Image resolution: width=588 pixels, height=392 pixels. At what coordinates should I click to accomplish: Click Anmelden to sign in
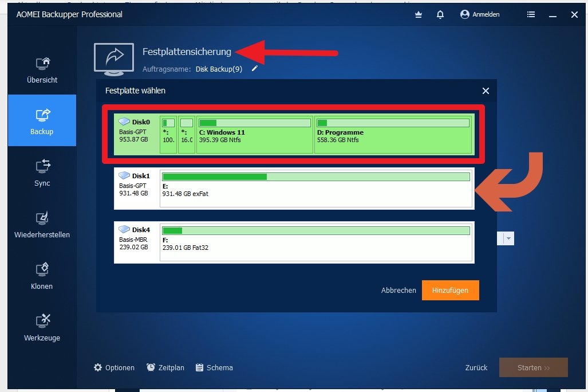point(480,14)
